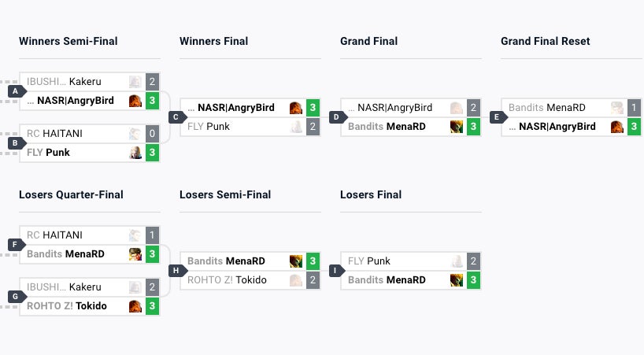Click match G label badge

coord(15,297)
